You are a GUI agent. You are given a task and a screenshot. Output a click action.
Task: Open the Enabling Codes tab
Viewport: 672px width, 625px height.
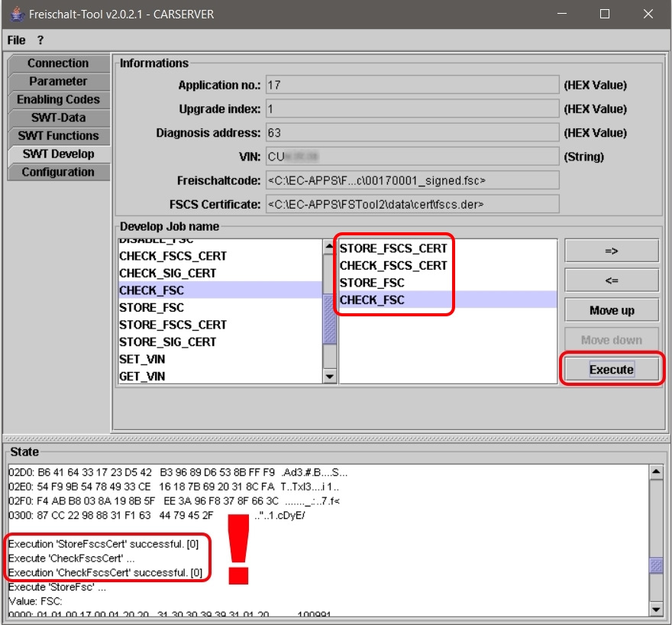(58, 99)
